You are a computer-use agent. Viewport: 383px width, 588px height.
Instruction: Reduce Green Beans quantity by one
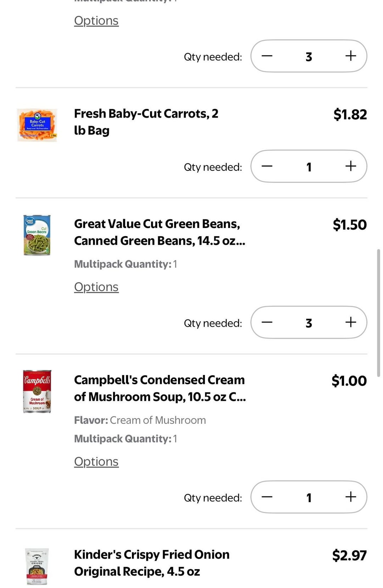pos(267,322)
